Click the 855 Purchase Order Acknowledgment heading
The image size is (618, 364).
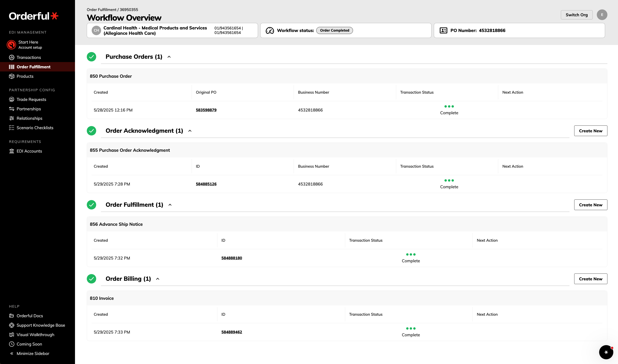(x=130, y=150)
